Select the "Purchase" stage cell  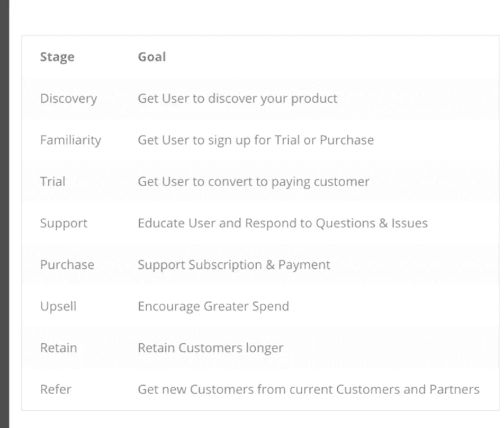click(67, 265)
